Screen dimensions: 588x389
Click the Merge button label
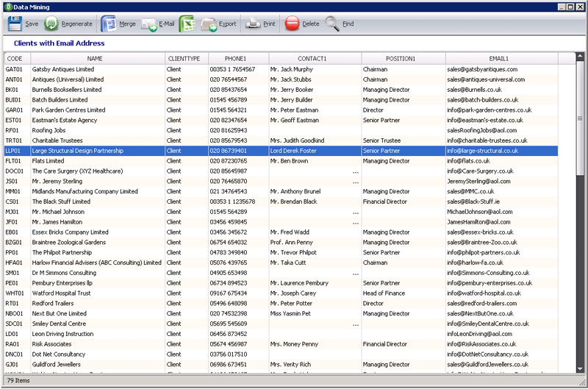pyautogui.click(x=127, y=24)
